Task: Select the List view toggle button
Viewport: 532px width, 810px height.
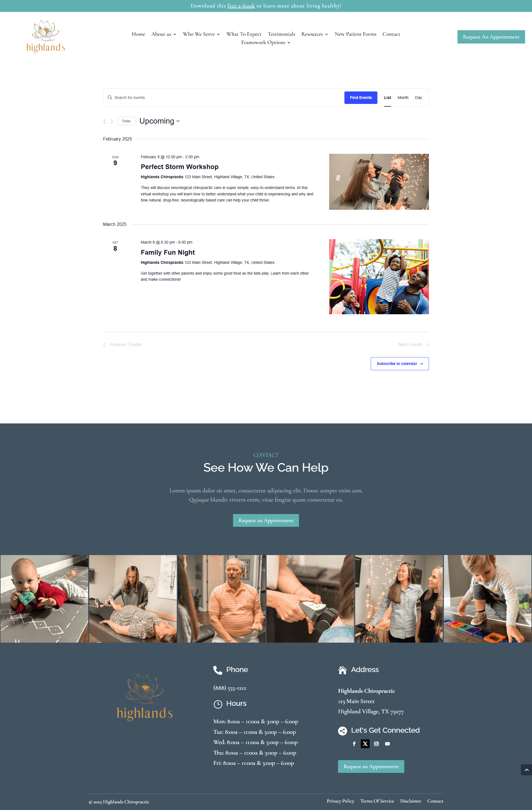Action: 387,97
